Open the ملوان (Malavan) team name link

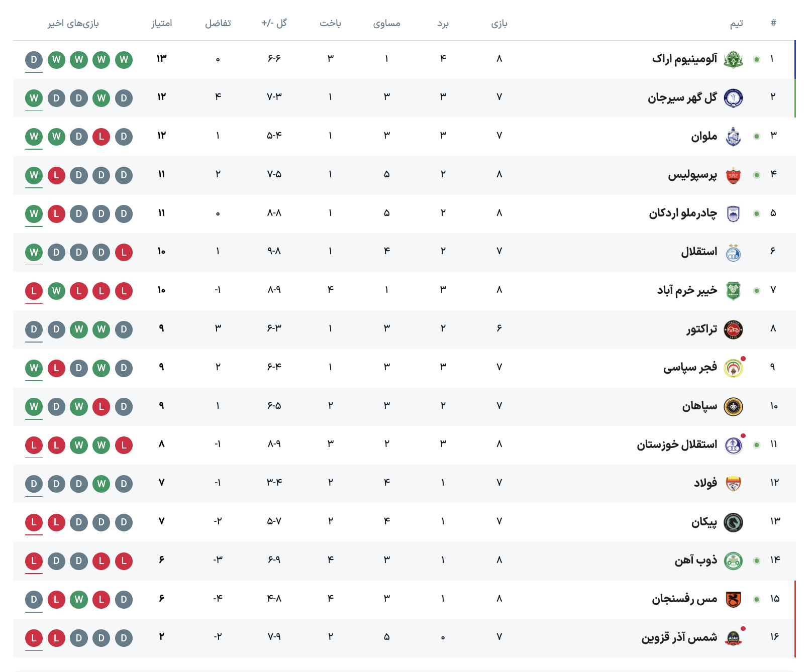point(704,136)
